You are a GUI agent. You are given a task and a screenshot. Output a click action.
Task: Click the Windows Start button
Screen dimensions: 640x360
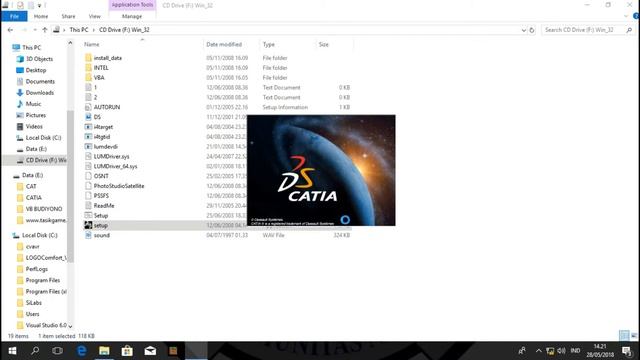[x=12, y=351]
